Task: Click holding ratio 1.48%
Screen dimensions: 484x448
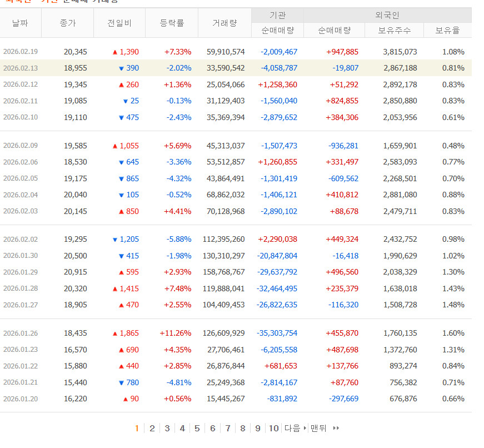Action: point(453,305)
